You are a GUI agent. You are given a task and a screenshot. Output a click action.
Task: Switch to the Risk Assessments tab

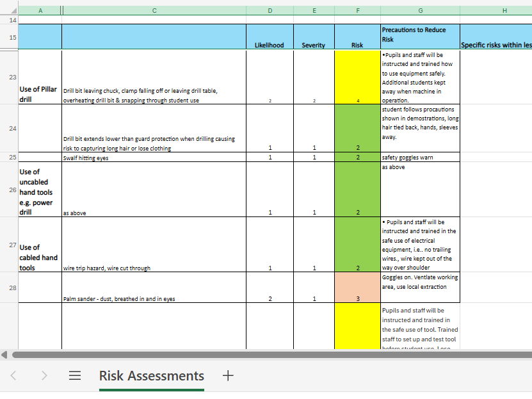[151, 376]
